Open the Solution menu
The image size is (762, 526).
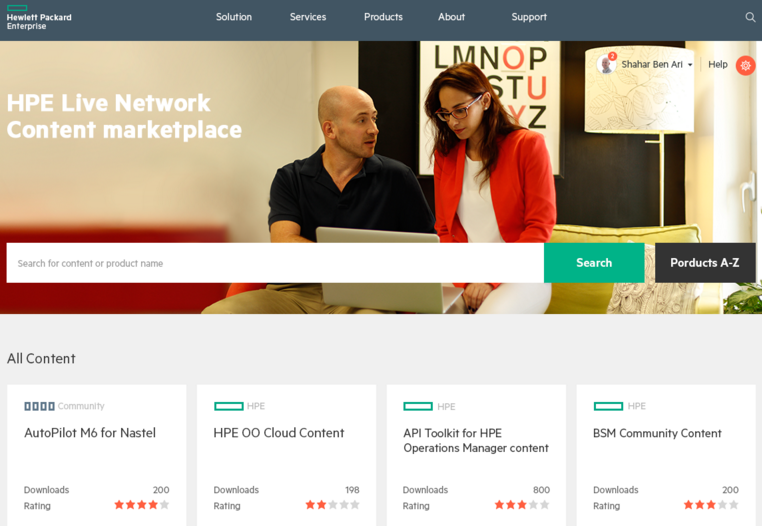coord(234,17)
